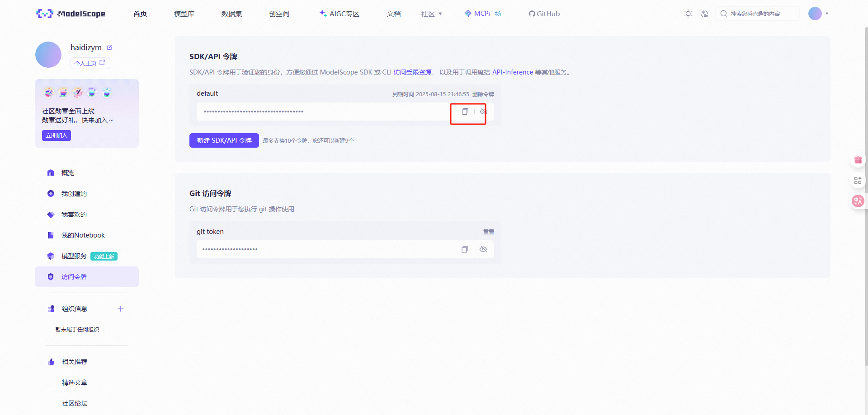
Task: Click the last community badge icon
Action: (107, 93)
